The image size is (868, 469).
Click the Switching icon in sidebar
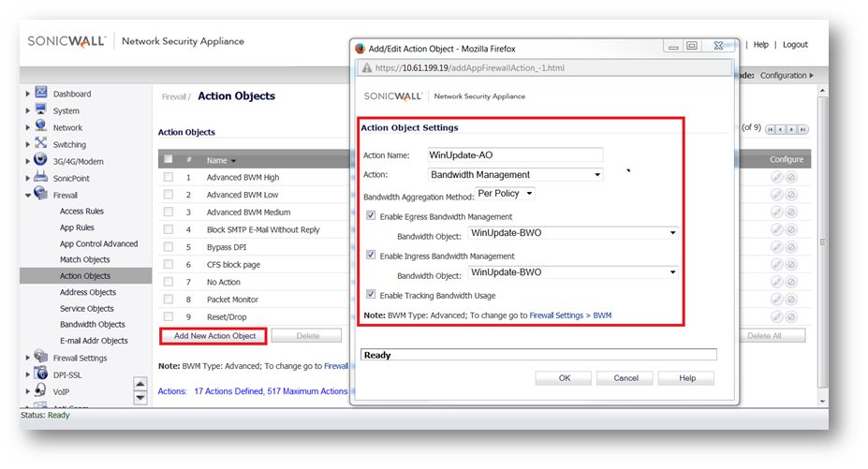tap(41, 143)
